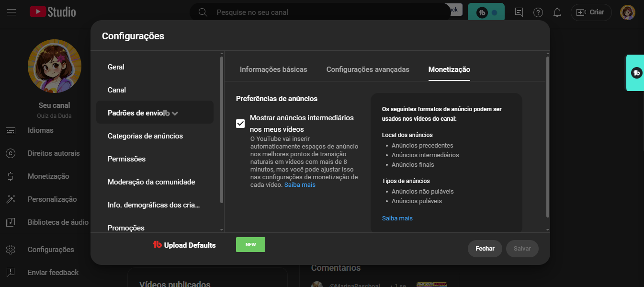
Task: Select Categorias de anúncios settings item
Action: 155,136
